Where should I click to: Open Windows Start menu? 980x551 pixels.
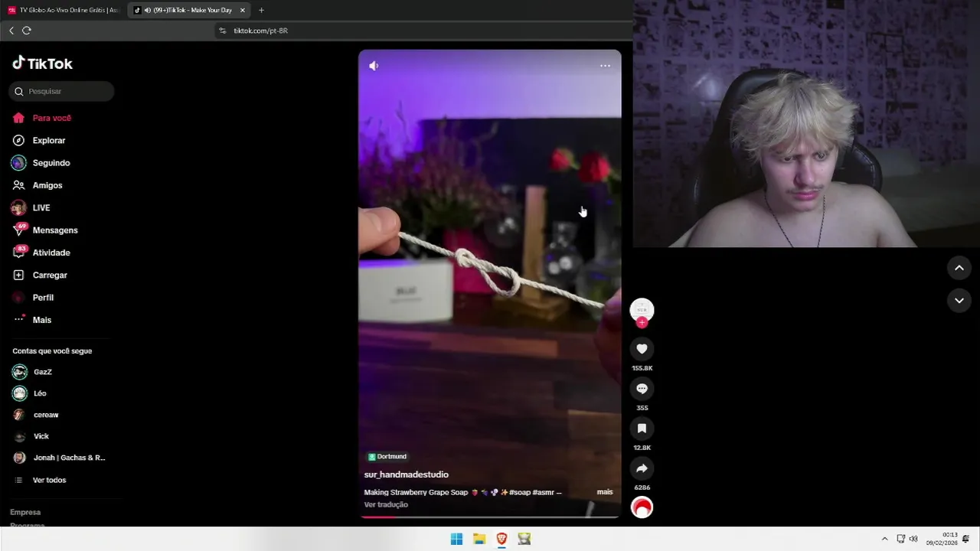coord(456,539)
